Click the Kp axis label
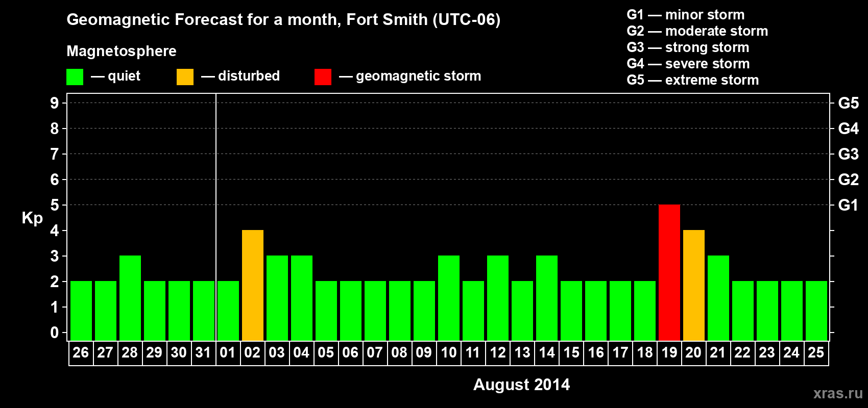Image resolution: width=868 pixels, height=408 pixels. pyautogui.click(x=32, y=218)
